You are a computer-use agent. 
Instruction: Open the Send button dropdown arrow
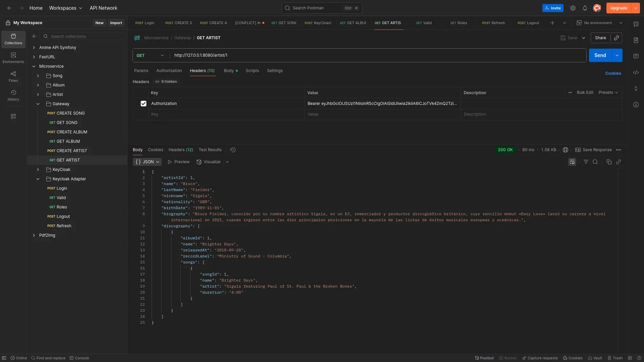tap(617, 55)
